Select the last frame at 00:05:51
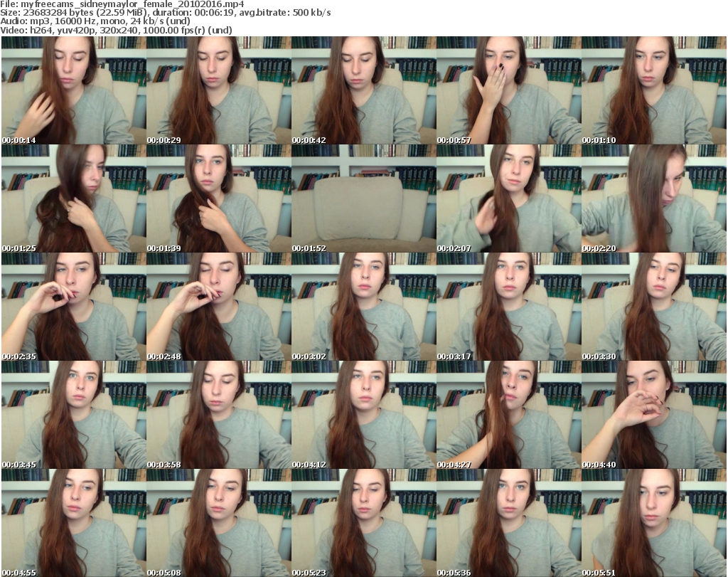 (654, 523)
